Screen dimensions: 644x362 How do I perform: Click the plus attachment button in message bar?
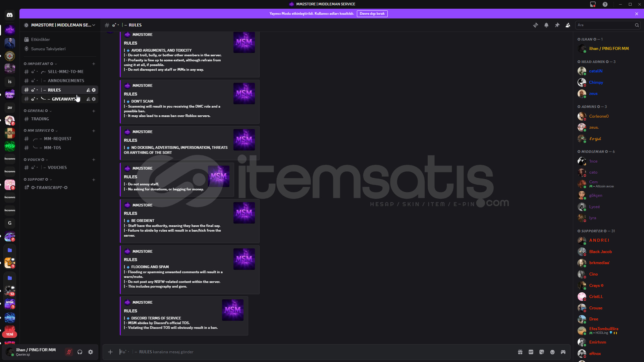point(110,352)
